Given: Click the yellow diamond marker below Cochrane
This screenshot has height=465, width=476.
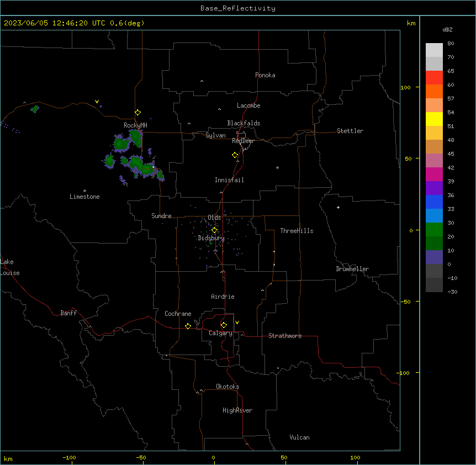Looking at the screenshot, I should [x=188, y=326].
